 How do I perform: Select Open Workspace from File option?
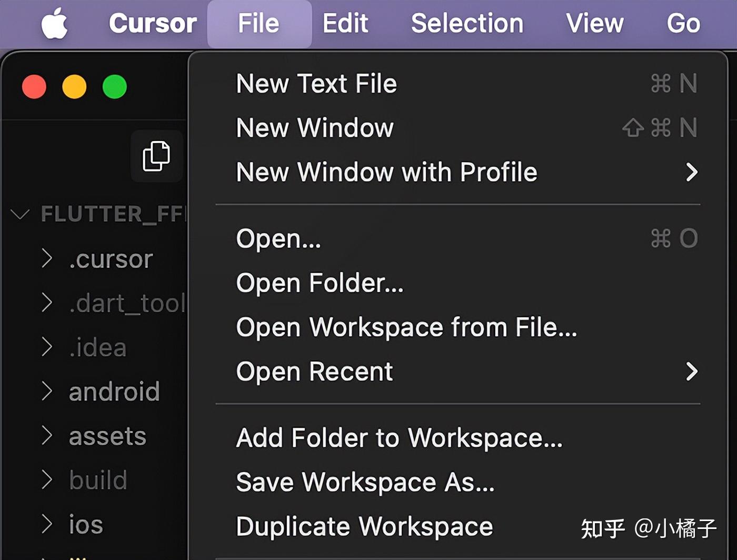click(406, 327)
